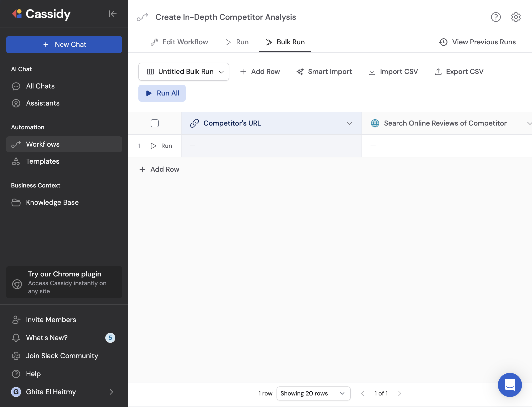Open the help question mark icon in header
The image size is (532, 407).
[x=496, y=17]
